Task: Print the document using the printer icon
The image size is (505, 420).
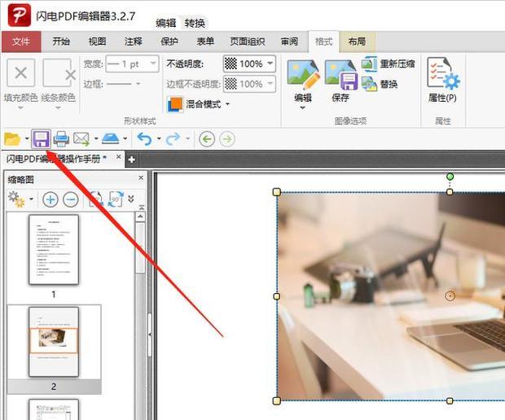Action: click(61, 139)
